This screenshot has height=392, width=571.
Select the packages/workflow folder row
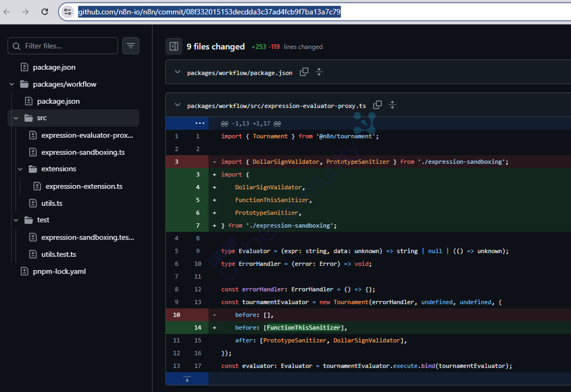(73, 84)
